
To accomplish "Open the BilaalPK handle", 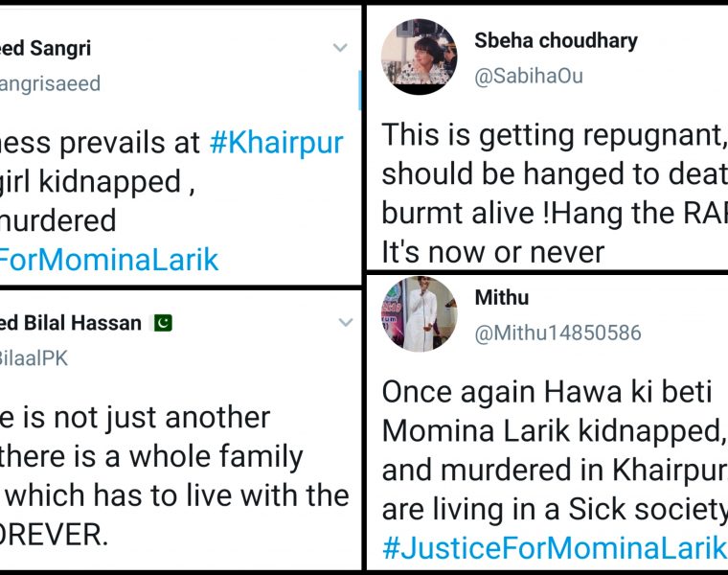I will click(34, 358).
